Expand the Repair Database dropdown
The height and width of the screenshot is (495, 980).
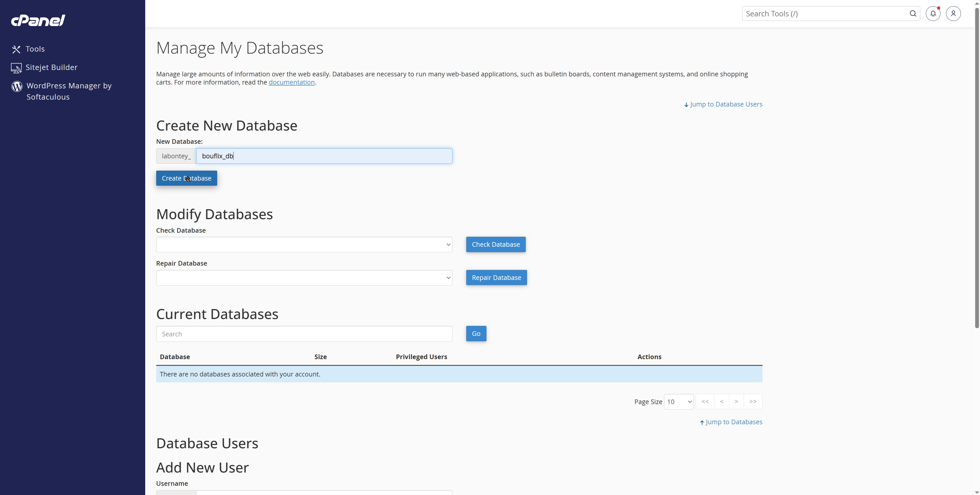[x=304, y=278]
